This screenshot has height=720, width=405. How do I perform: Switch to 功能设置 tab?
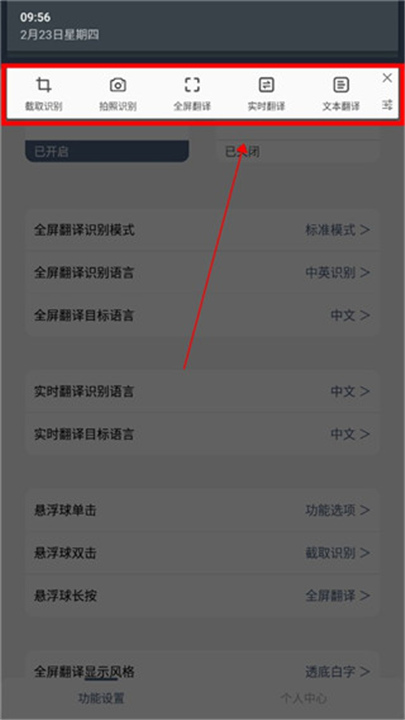point(101,698)
